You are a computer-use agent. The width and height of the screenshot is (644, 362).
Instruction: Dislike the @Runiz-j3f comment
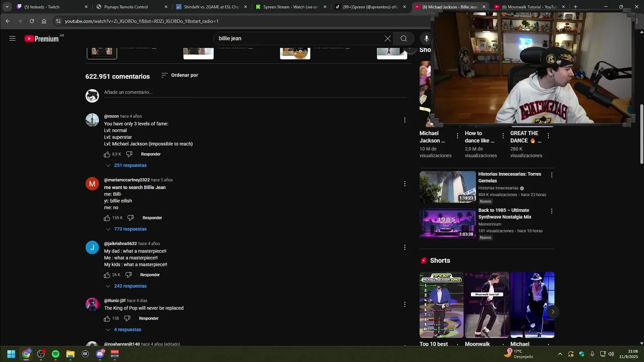click(127, 319)
